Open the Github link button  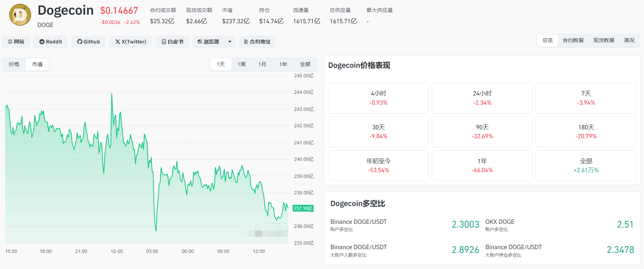coord(88,42)
